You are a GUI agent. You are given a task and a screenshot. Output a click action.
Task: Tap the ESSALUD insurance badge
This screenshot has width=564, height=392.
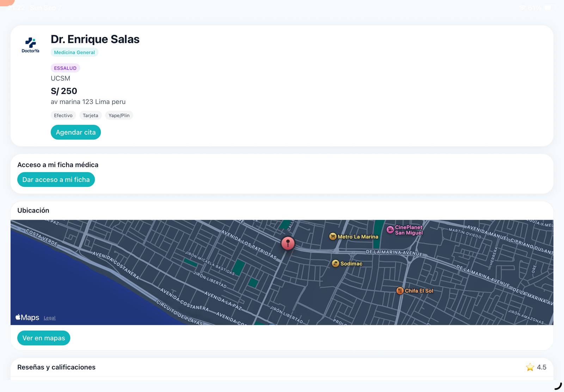(x=65, y=68)
